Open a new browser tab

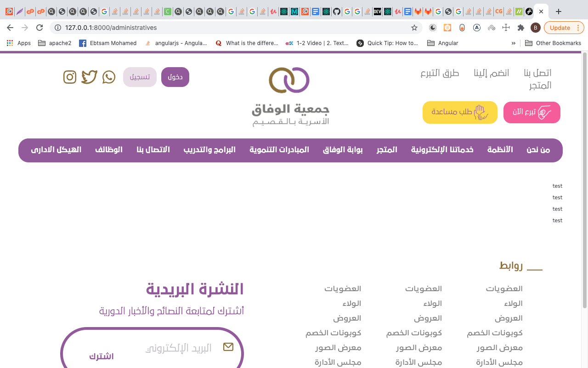558,11
